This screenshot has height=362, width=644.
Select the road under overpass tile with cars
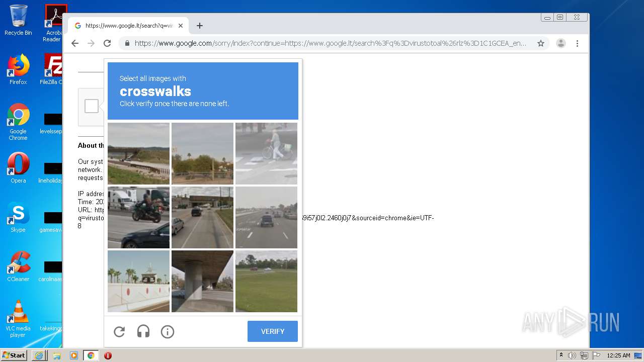202,217
